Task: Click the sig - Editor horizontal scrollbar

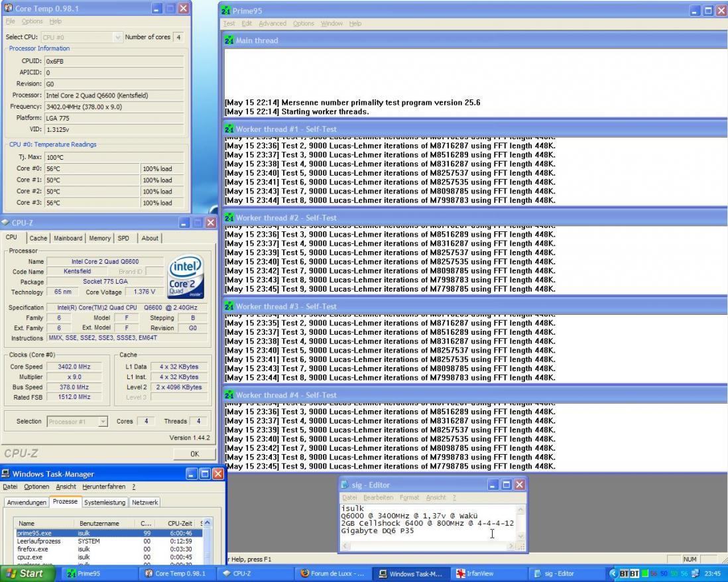Action: (x=428, y=546)
